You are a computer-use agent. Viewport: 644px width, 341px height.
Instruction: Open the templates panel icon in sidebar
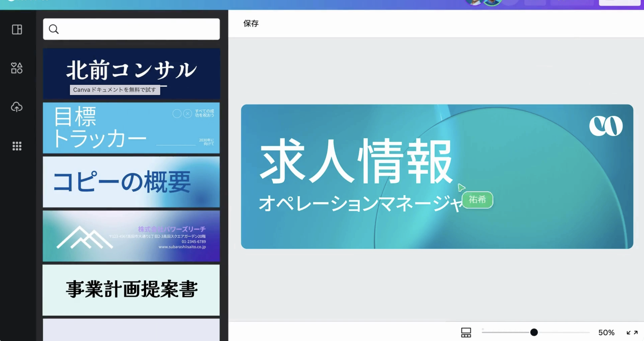(x=17, y=29)
